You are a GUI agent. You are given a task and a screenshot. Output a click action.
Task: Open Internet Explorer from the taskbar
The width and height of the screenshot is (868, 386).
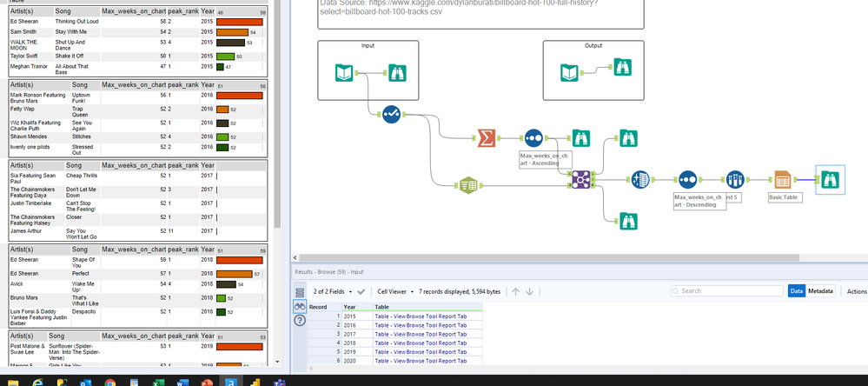pyautogui.click(x=37, y=383)
